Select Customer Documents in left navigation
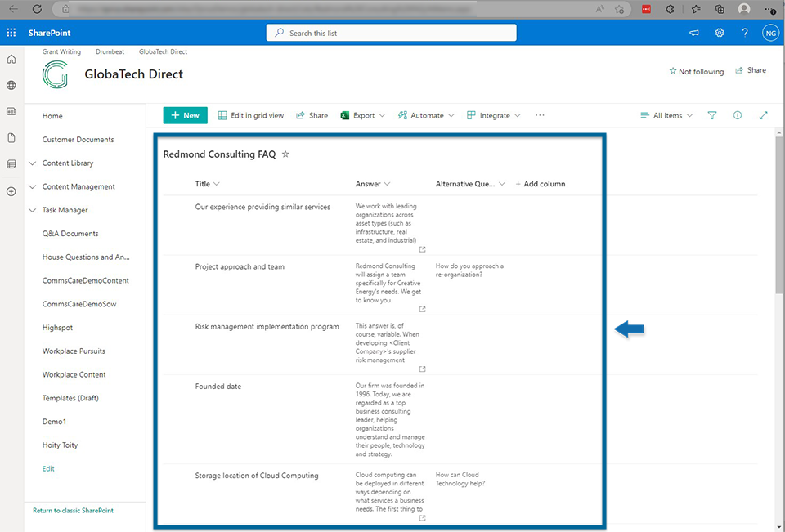The image size is (785, 532). coord(78,140)
